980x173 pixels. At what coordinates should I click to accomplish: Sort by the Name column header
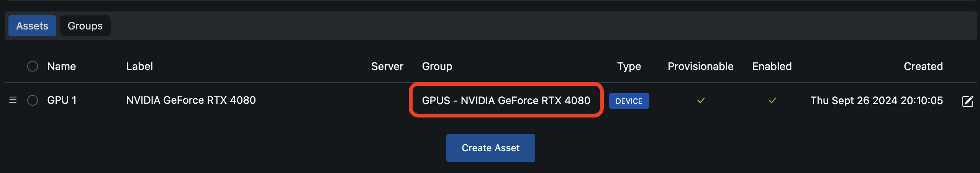62,66
